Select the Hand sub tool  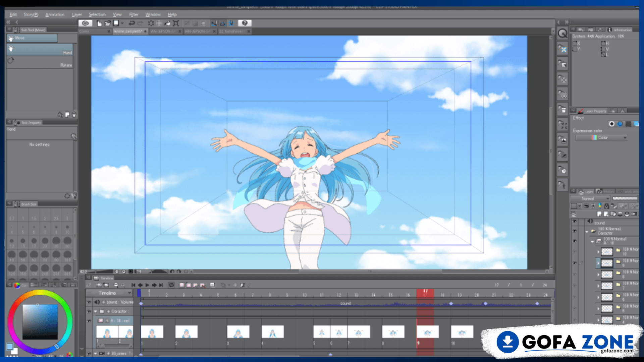pos(40,50)
